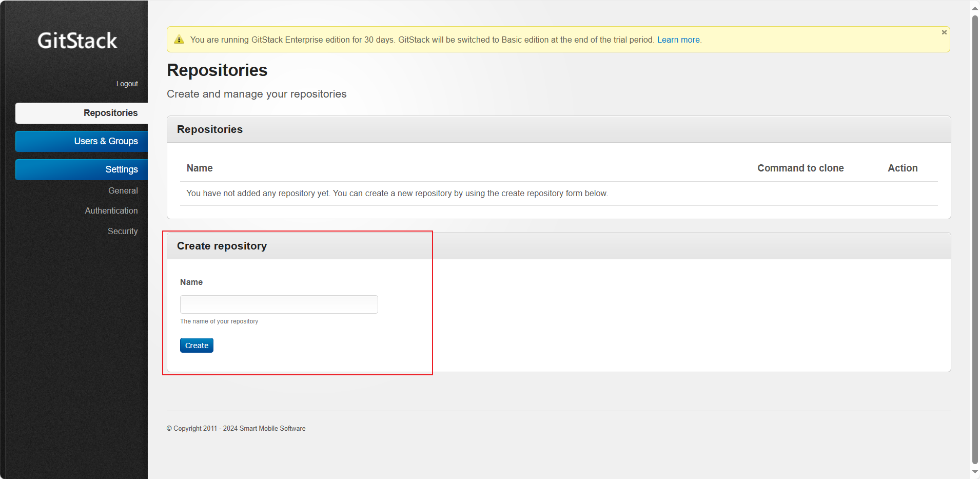
Task: Go to Authentication settings
Action: tap(111, 210)
